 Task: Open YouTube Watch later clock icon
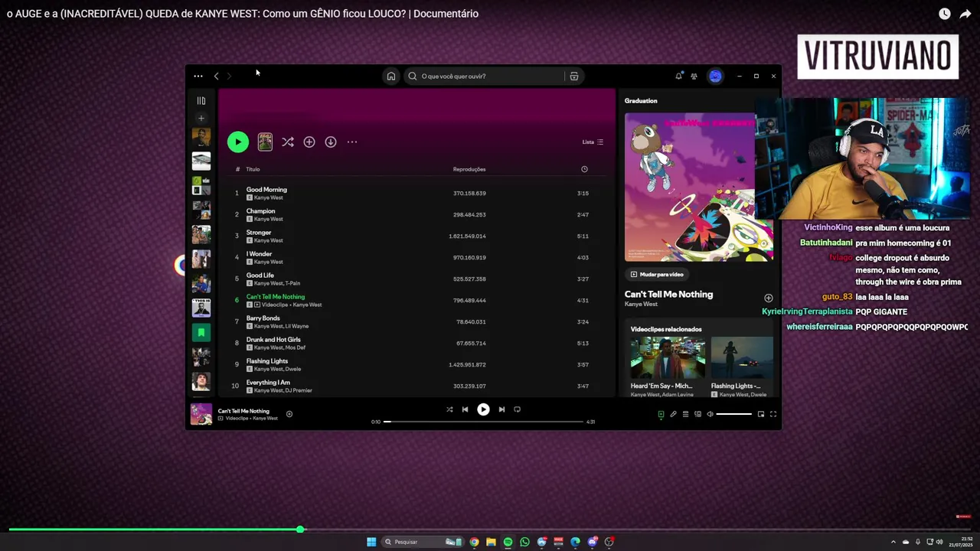coord(945,14)
